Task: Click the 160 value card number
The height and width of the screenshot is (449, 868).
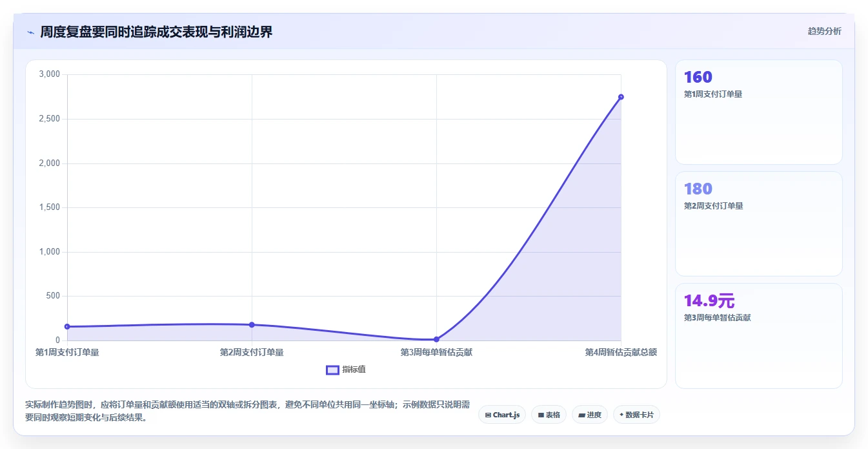Action: coord(698,77)
